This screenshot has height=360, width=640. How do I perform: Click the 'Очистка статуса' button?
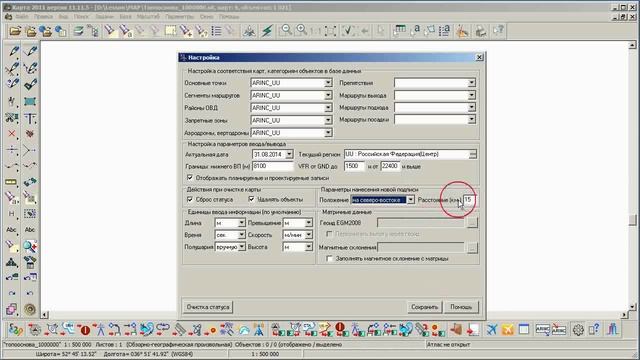click(x=208, y=307)
